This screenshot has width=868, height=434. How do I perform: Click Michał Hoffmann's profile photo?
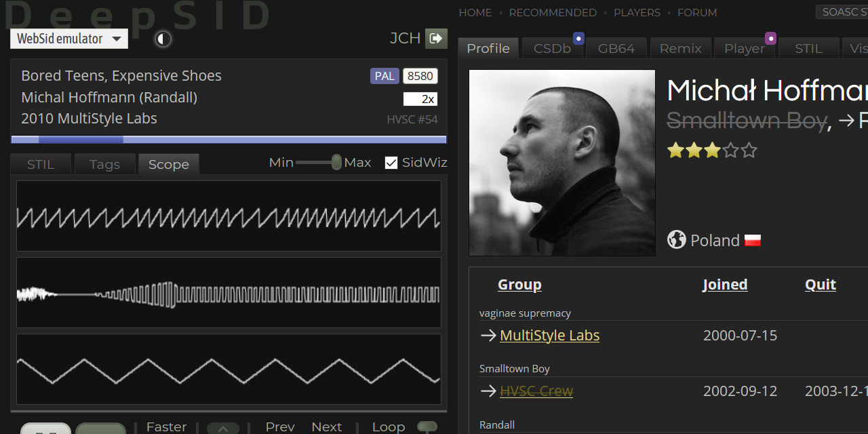click(x=562, y=163)
